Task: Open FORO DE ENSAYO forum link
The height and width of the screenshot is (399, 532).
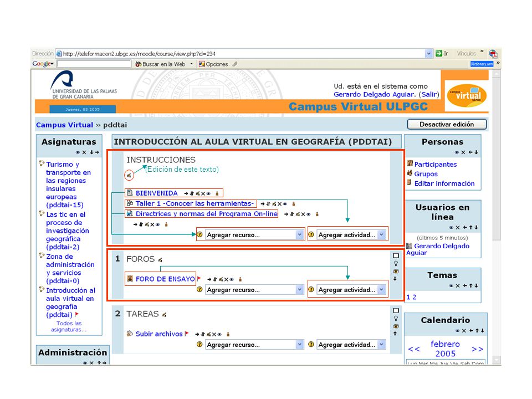Action: 165,279
